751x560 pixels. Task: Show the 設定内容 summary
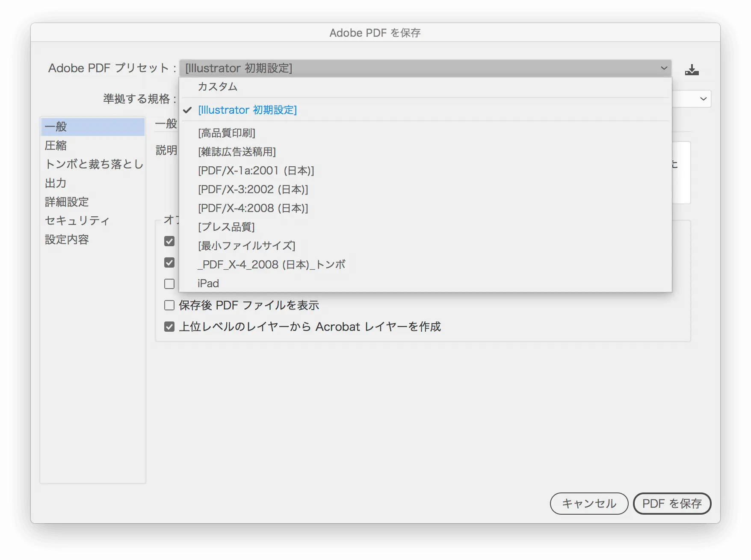pyautogui.click(x=93, y=239)
